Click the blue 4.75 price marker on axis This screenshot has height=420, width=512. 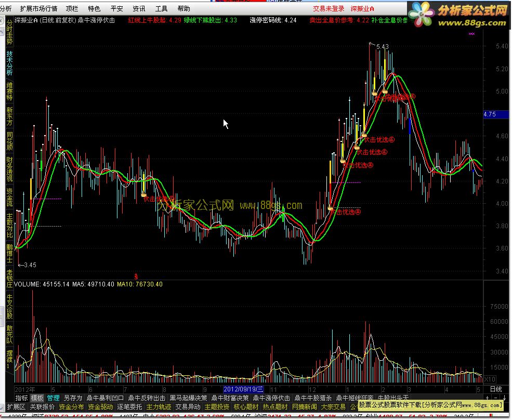click(x=495, y=114)
